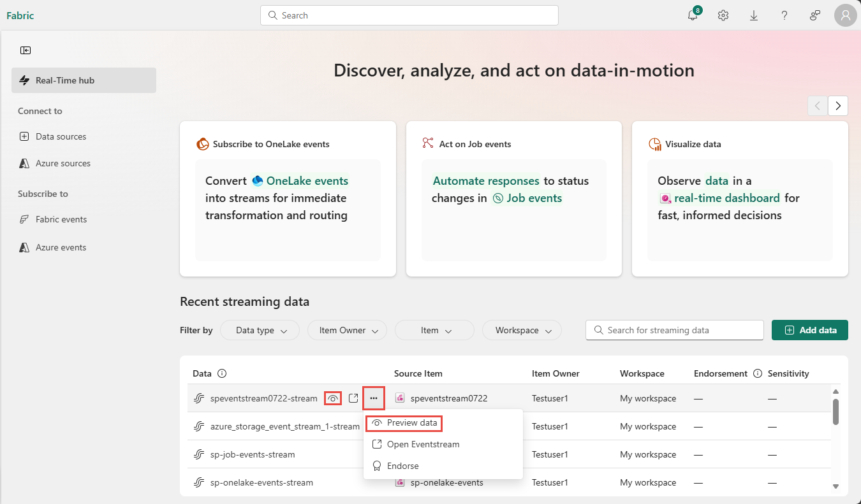The width and height of the screenshot is (861, 504).
Task: Select sp-onelake-events-stream row name
Action: click(261, 482)
